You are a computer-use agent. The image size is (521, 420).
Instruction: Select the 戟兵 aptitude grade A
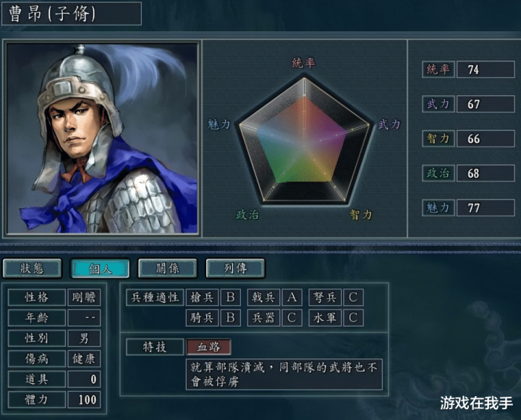tap(292, 297)
